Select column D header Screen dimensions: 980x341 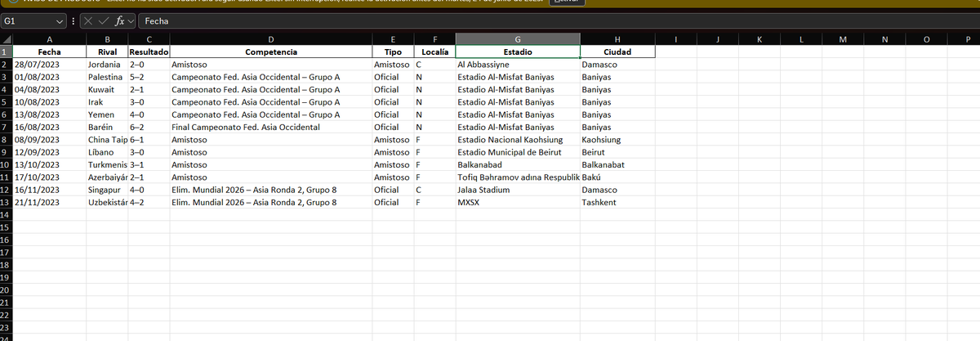click(270, 39)
